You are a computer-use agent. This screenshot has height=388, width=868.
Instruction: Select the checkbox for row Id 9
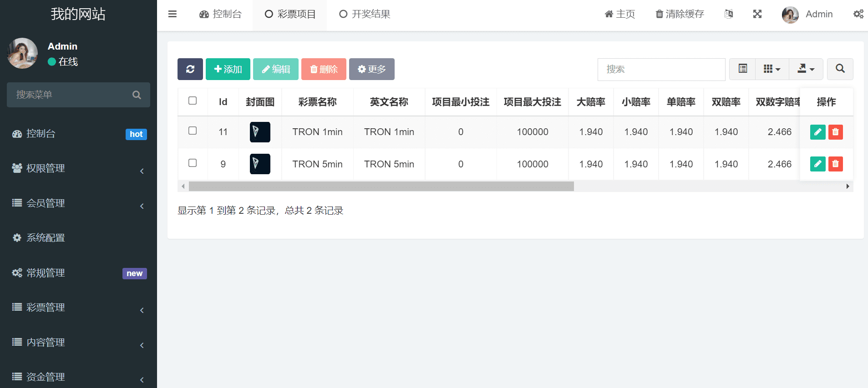[193, 163]
